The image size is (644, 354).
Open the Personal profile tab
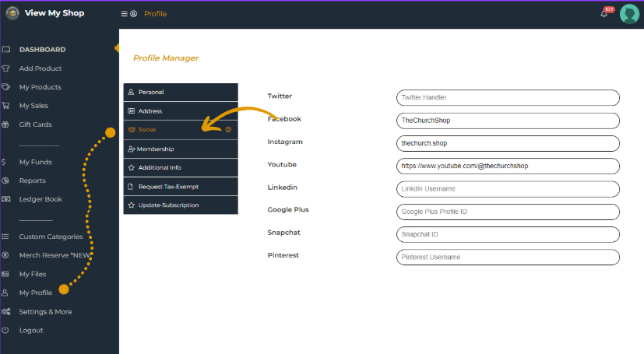point(181,93)
